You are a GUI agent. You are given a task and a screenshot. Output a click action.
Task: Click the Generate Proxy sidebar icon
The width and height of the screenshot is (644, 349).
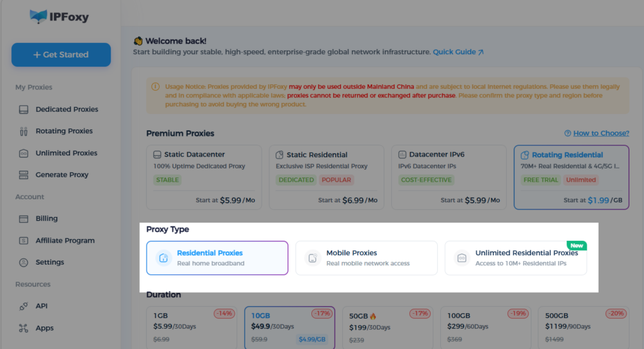24,175
